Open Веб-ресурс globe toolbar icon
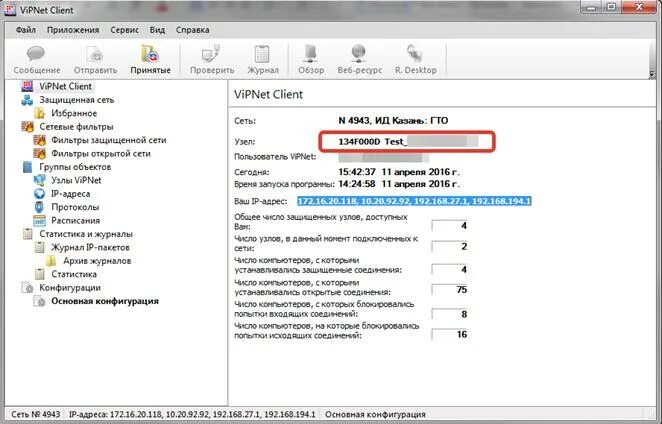Viewport: 662px width, 424px height. pos(359,54)
